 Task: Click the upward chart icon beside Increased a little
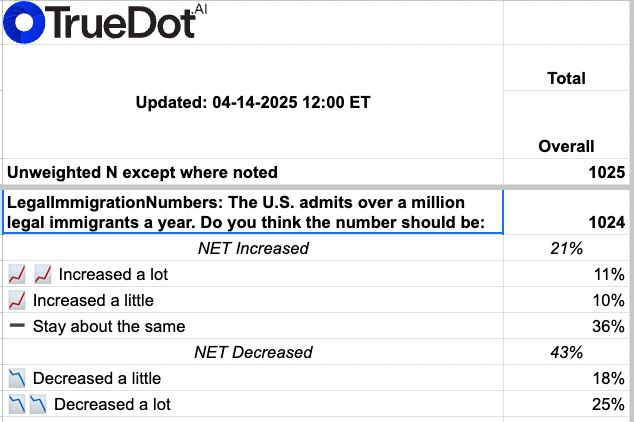point(17,300)
